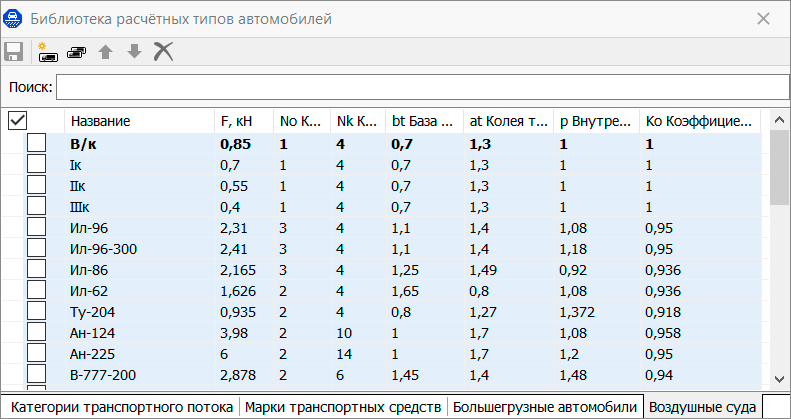Delete selected entry with X icon

click(163, 51)
